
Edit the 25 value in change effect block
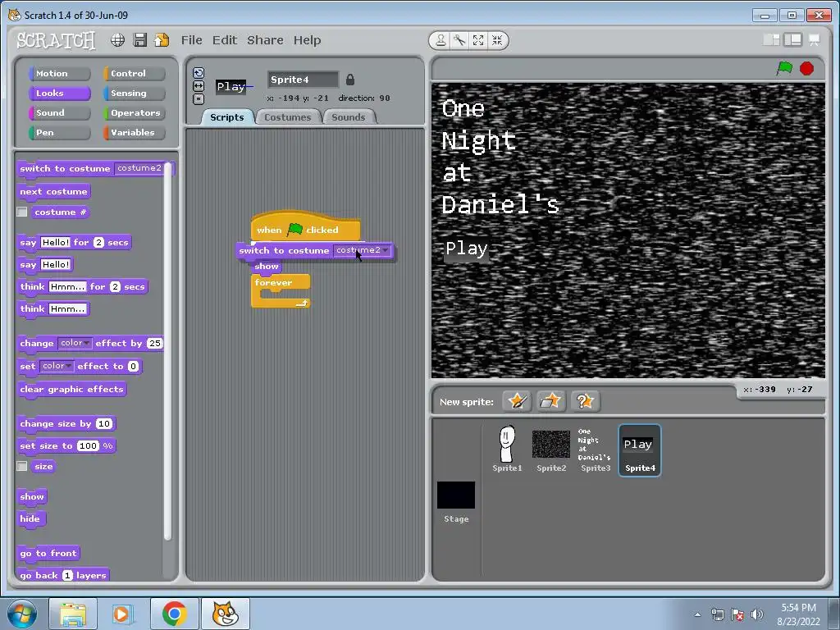(155, 344)
